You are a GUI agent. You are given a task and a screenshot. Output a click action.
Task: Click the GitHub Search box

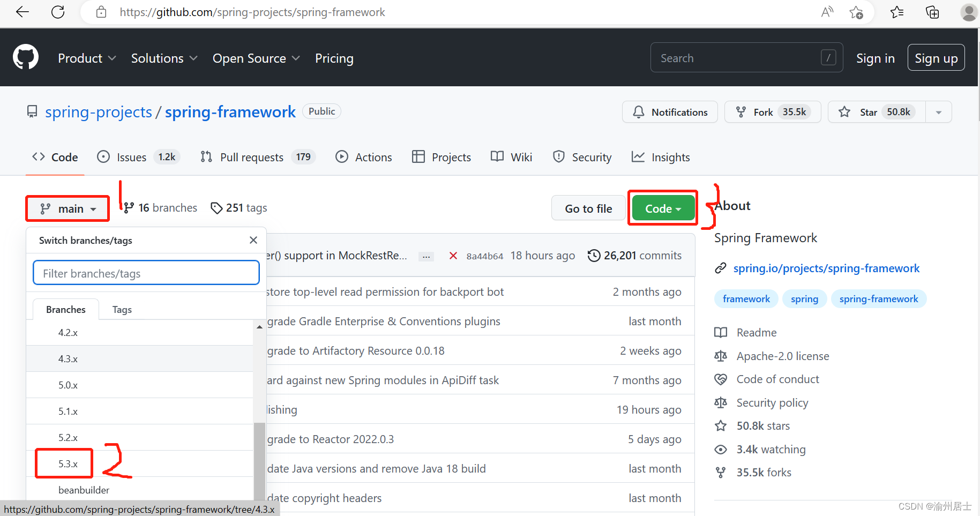(x=746, y=57)
